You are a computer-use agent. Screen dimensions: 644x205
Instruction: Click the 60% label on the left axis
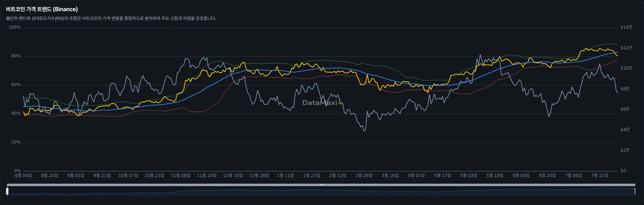coord(16,85)
